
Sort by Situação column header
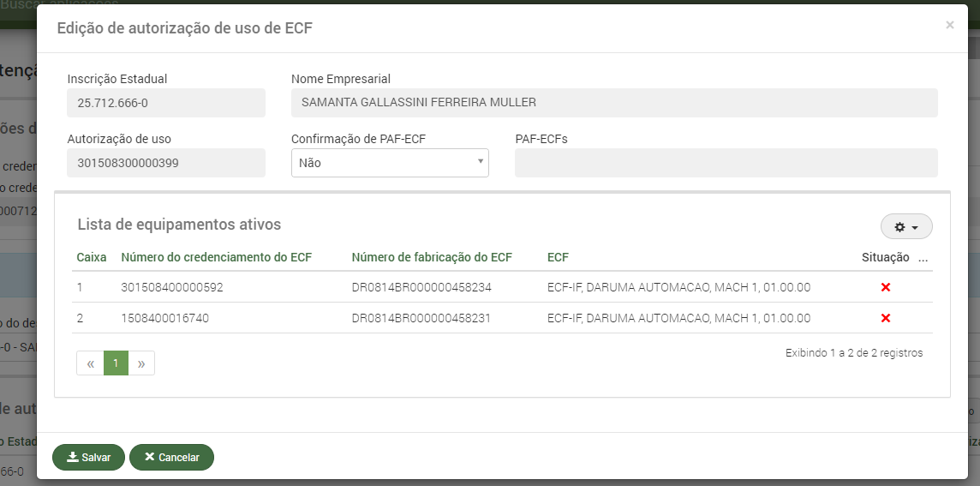(885, 257)
